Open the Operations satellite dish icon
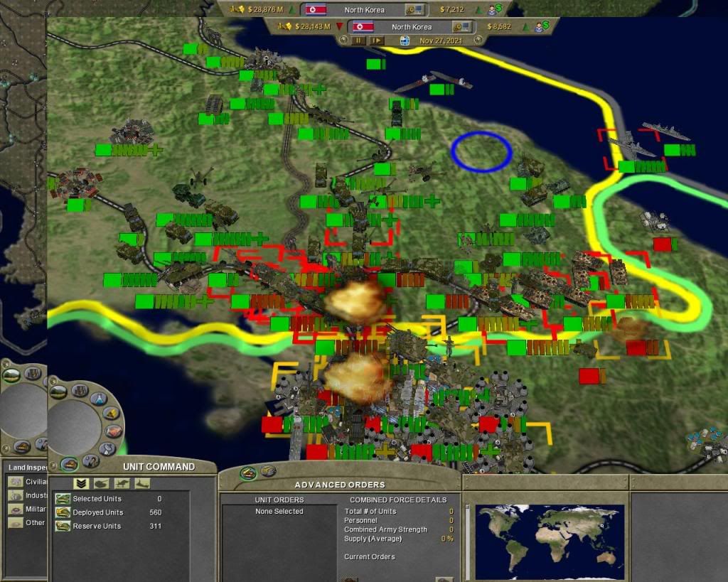This screenshot has width=728, height=582. coord(108,449)
